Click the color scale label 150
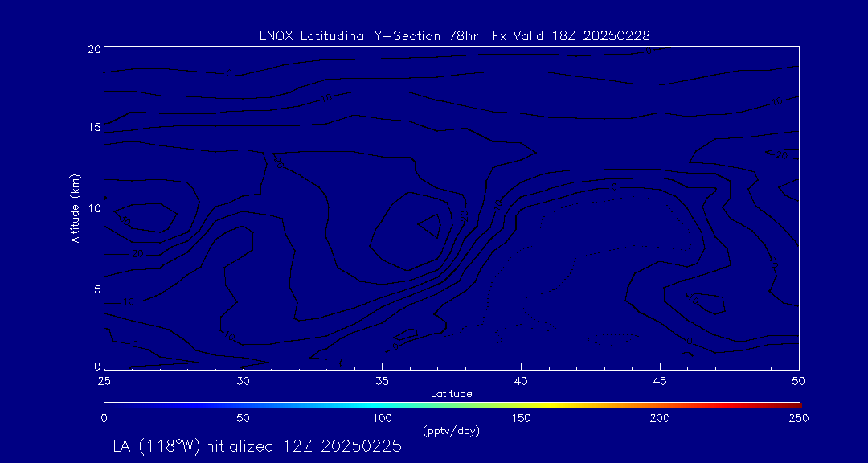This screenshot has height=463, width=868. (x=521, y=418)
